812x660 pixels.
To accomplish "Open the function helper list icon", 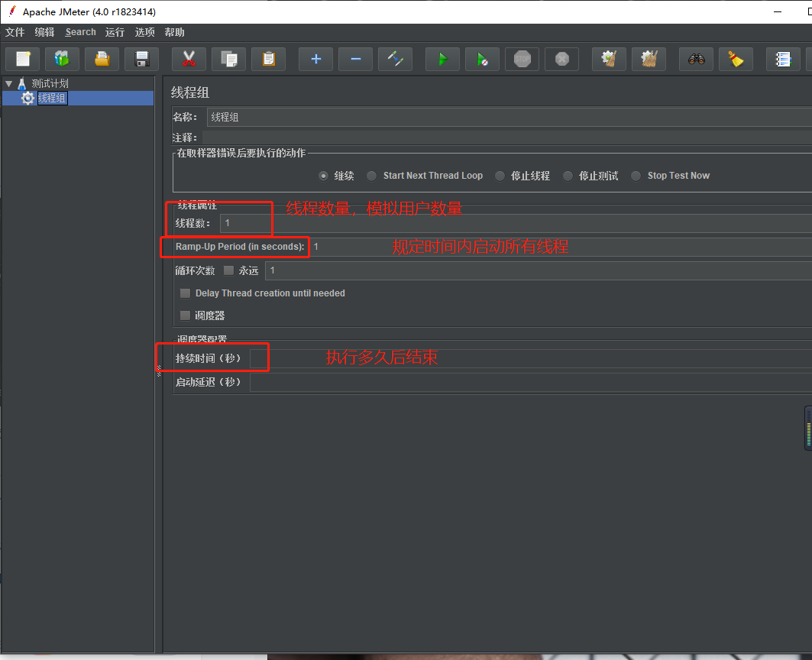I will click(783, 59).
